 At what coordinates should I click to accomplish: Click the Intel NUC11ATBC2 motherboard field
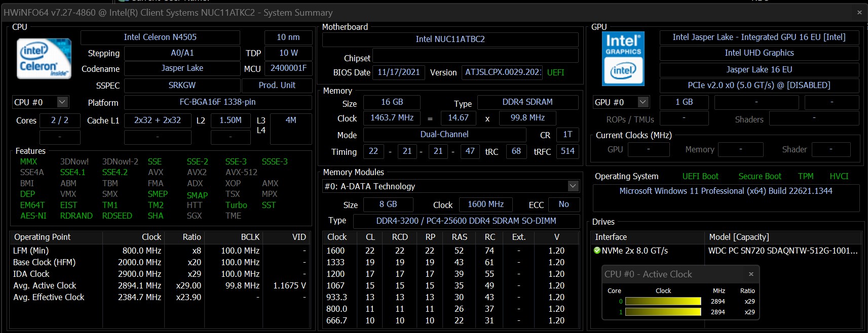click(450, 39)
